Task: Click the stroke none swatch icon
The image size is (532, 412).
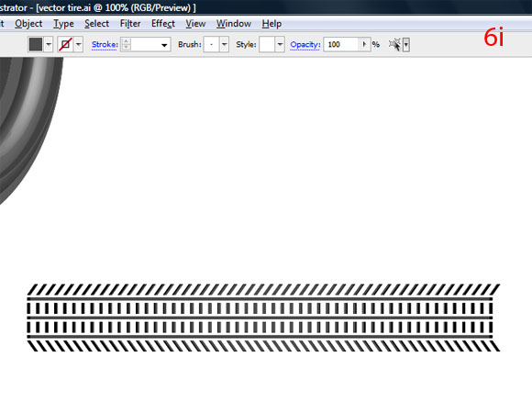Action: (65, 44)
